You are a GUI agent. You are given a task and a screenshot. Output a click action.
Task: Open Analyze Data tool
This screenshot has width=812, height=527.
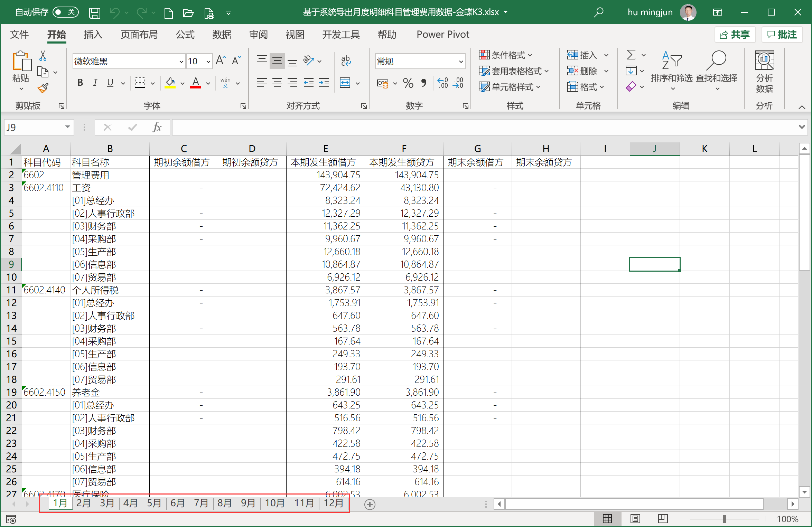[x=764, y=72]
